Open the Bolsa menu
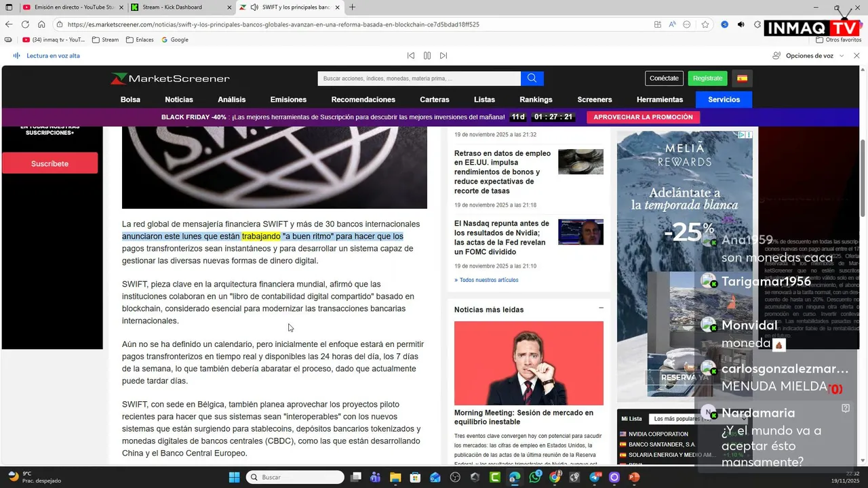The width and height of the screenshot is (868, 488). [x=130, y=100]
